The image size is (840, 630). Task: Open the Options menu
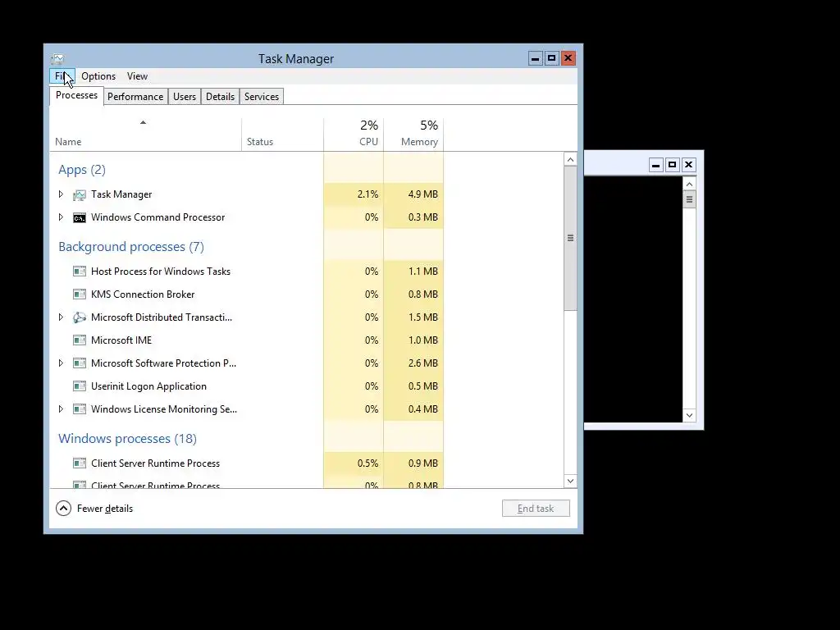click(x=98, y=76)
